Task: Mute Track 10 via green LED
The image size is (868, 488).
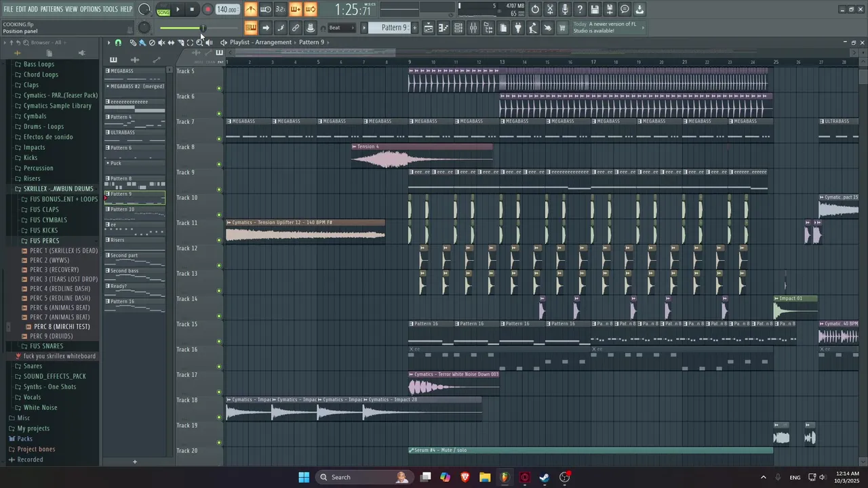Action: point(219,215)
